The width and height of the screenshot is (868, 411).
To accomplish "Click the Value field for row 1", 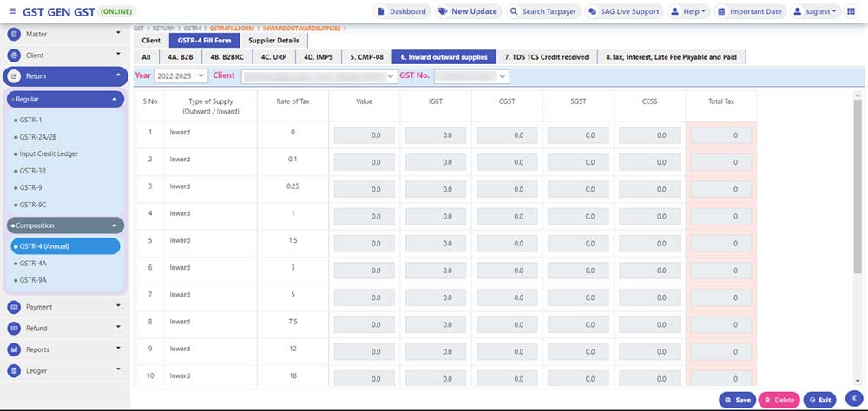I will click(x=365, y=135).
